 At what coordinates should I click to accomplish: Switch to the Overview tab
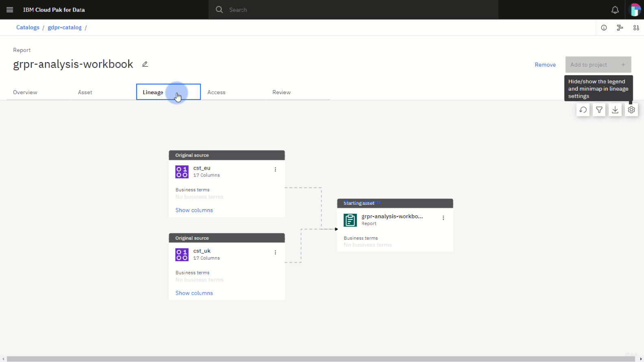[x=25, y=92]
